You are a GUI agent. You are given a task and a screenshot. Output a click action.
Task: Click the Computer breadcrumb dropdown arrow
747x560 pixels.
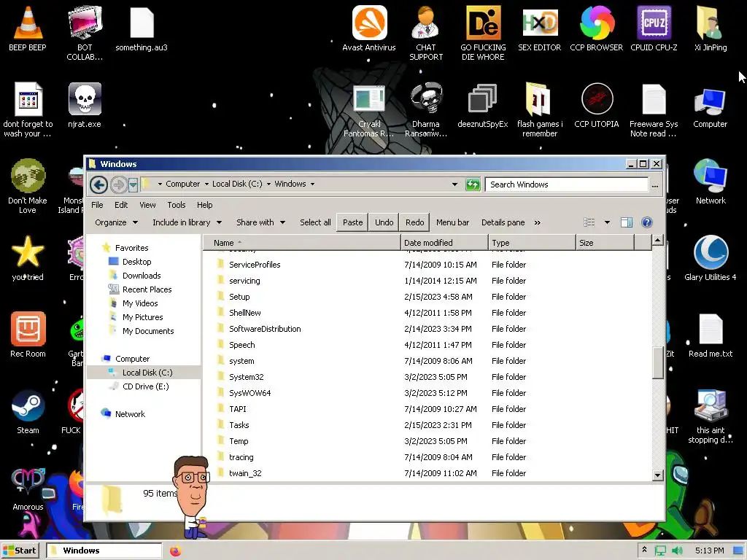pyautogui.click(x=206, y=184)
